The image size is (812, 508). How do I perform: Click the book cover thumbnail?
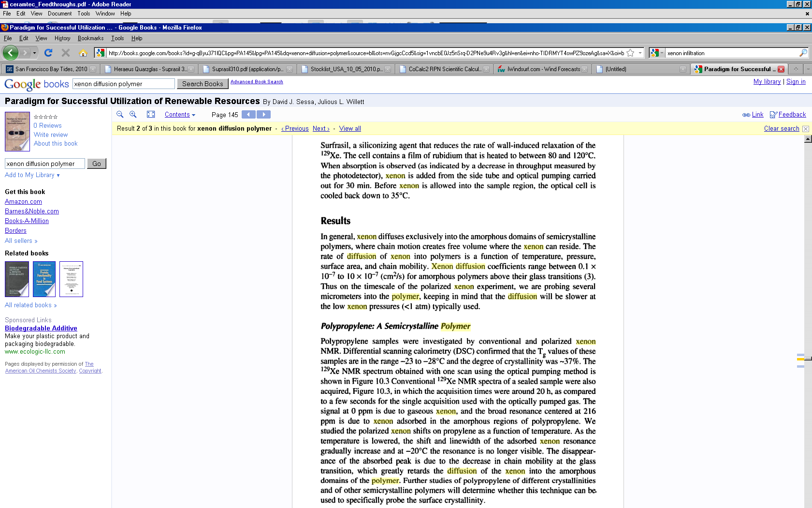17,132
